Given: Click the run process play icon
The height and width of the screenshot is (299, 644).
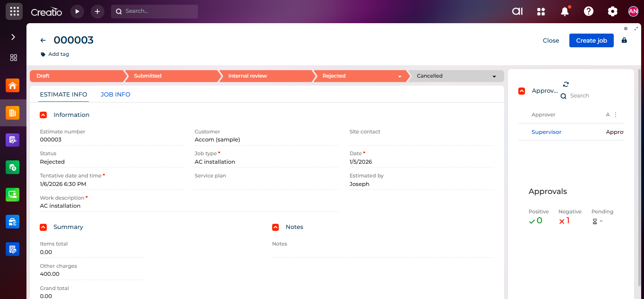Looking at the screenshot, I should click(x=77, y=11).
